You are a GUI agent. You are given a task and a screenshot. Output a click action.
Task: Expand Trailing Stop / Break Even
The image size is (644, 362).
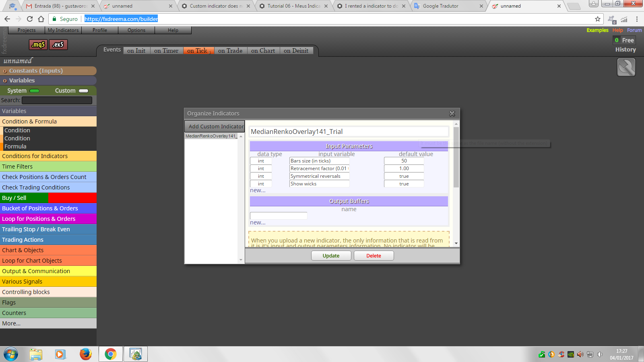click(x=48, y=229)
